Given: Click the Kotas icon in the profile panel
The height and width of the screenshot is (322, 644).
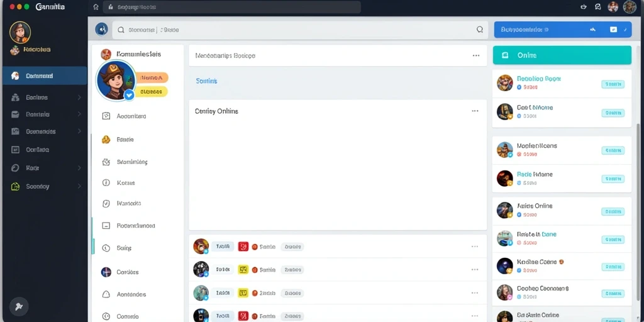Looking at the screenshot, I should point(106,183).
